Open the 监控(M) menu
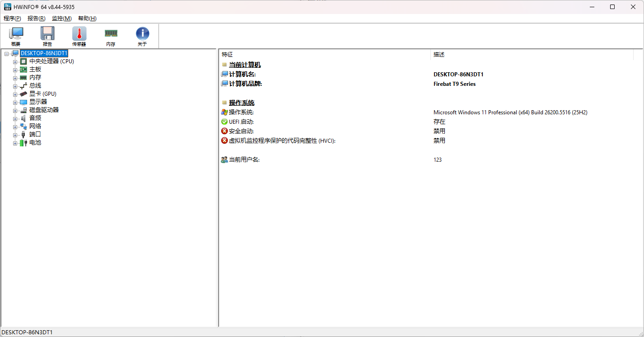The width and height of the screenshot is (644, 337). point(61,19)
